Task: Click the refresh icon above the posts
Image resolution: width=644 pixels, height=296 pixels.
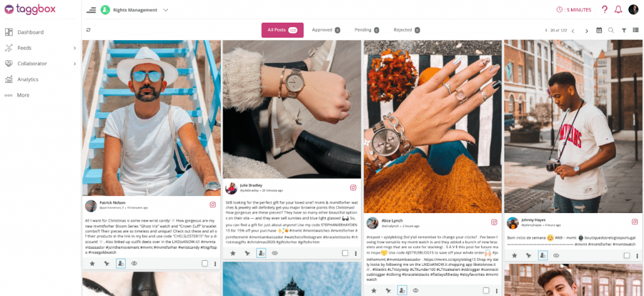Action: tap(88, 30)
